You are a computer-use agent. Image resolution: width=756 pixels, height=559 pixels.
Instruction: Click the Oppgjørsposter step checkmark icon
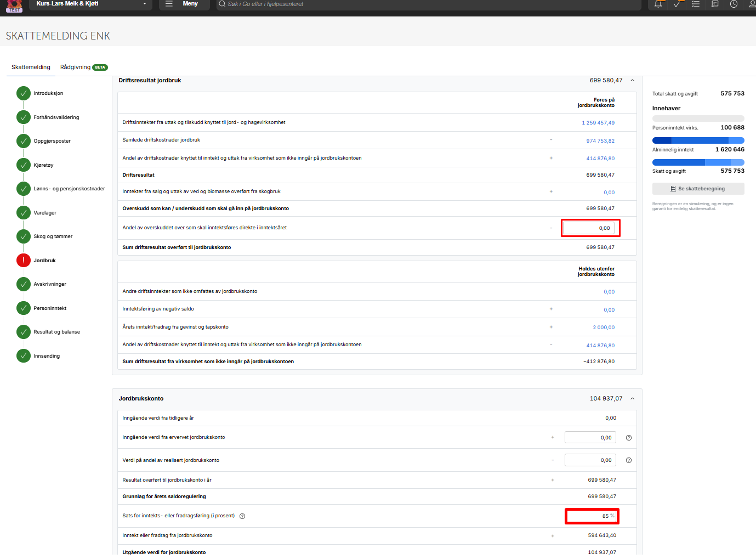(x=24, y=141)
